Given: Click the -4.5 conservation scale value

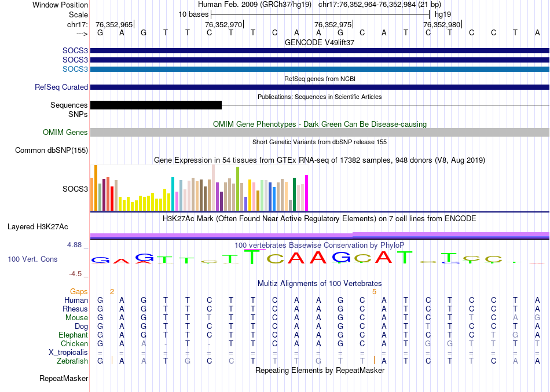Looking at the screenshot, I should tap(75, 274).
